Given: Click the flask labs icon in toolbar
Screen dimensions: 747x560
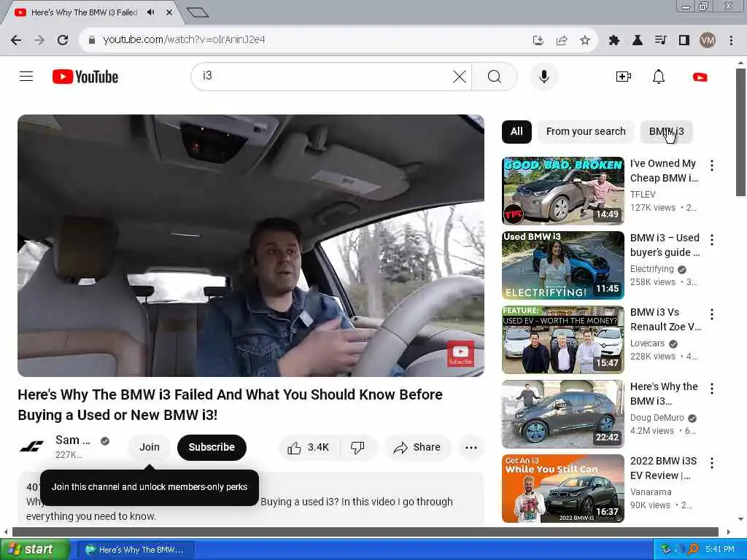Looking at the screenshot, I should pos(638,41).
